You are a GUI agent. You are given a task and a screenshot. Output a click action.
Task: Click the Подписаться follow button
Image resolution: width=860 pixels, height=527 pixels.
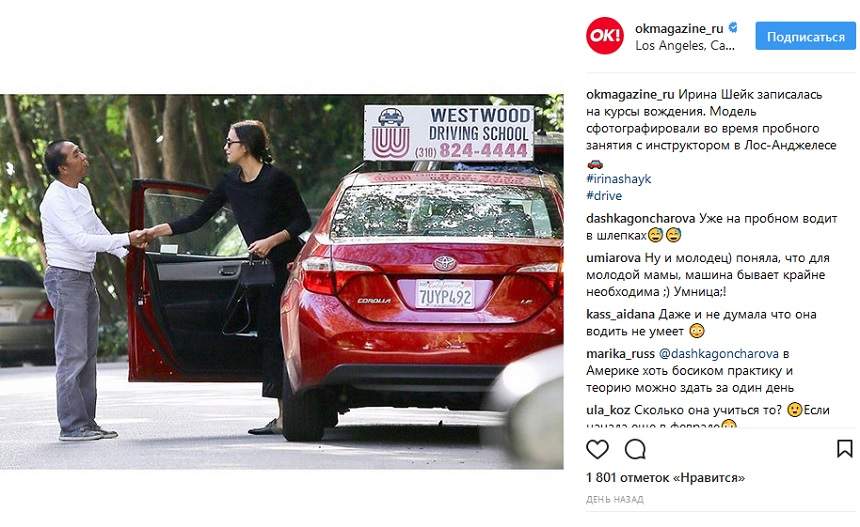(x=805, y=37)
